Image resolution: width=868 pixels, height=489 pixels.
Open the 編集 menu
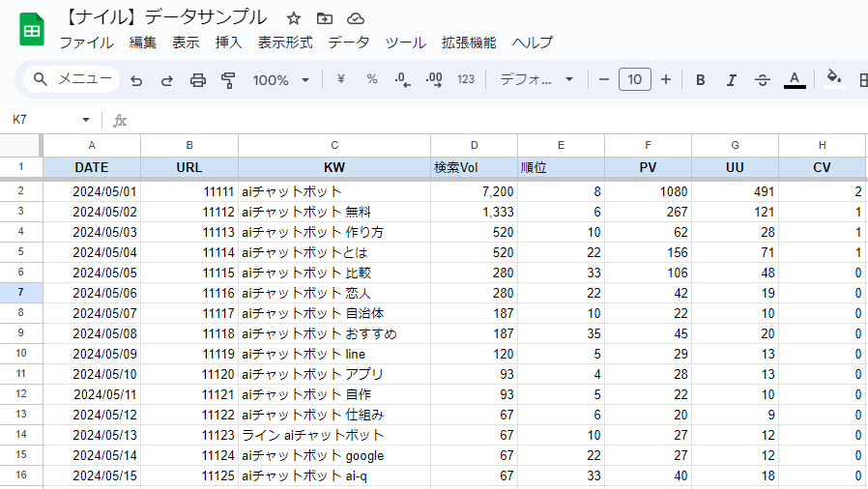point(143,43)
